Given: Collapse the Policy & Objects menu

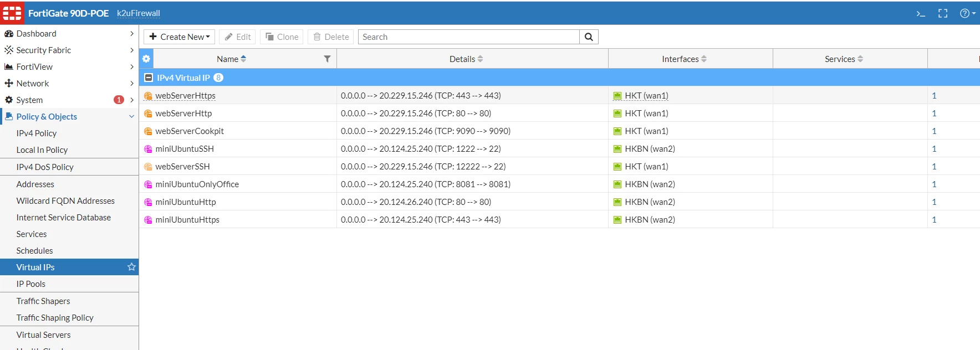Looking at the screenshot, I should (69, 116).
